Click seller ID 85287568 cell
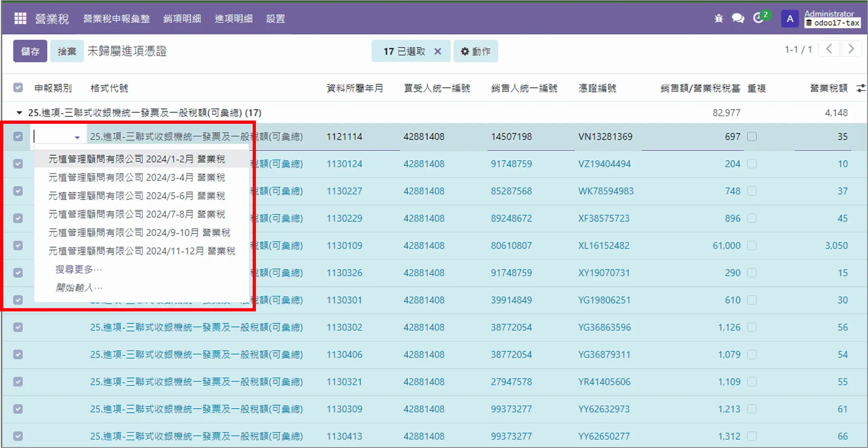Viewport: 868px width, 448px height. pyautogui.click(x=511, y=191)
